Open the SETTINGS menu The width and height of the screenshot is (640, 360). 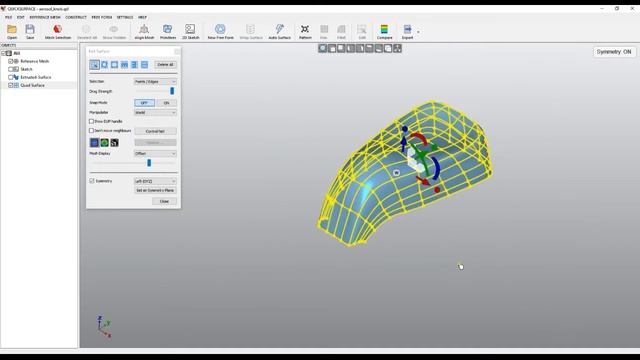125,17
